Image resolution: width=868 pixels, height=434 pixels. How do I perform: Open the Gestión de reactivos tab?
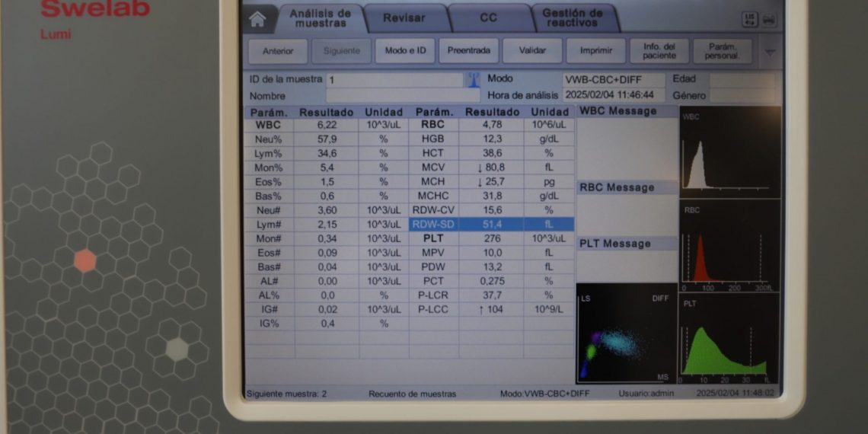(x=572, y=18)
